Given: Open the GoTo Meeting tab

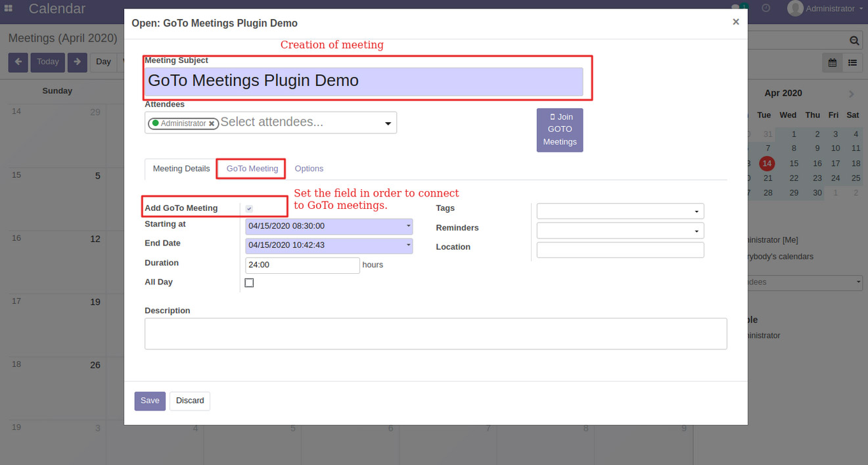Looking at the screenshot, I should [252, 169].
